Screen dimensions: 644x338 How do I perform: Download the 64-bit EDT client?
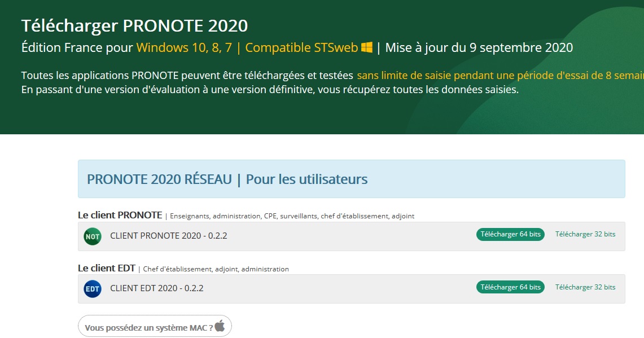[x=510, y=287]
